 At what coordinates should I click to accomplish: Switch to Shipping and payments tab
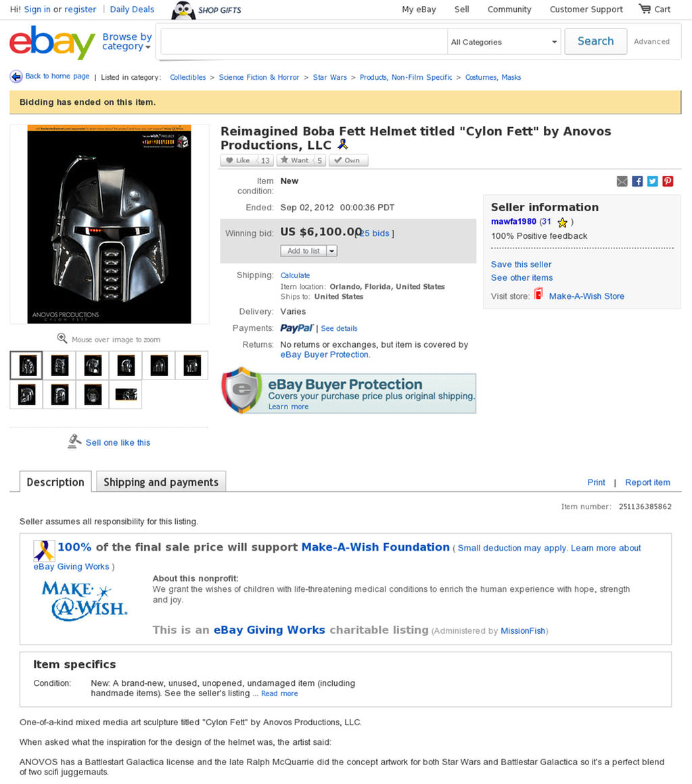161,482
